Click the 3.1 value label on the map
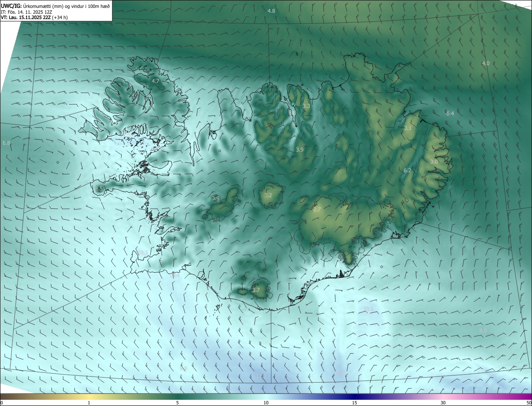The width and height of the screenshot is (532, 406). pos(408,128)
